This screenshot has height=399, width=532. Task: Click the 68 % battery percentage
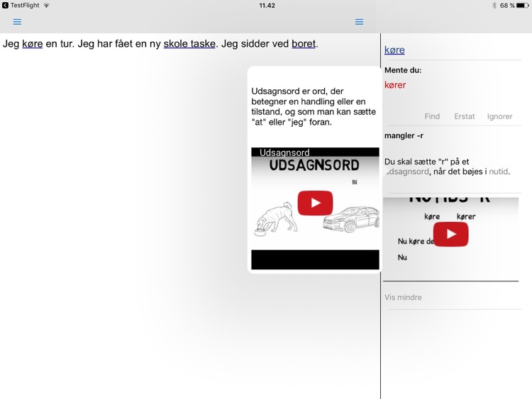click(x=507, y=6)
